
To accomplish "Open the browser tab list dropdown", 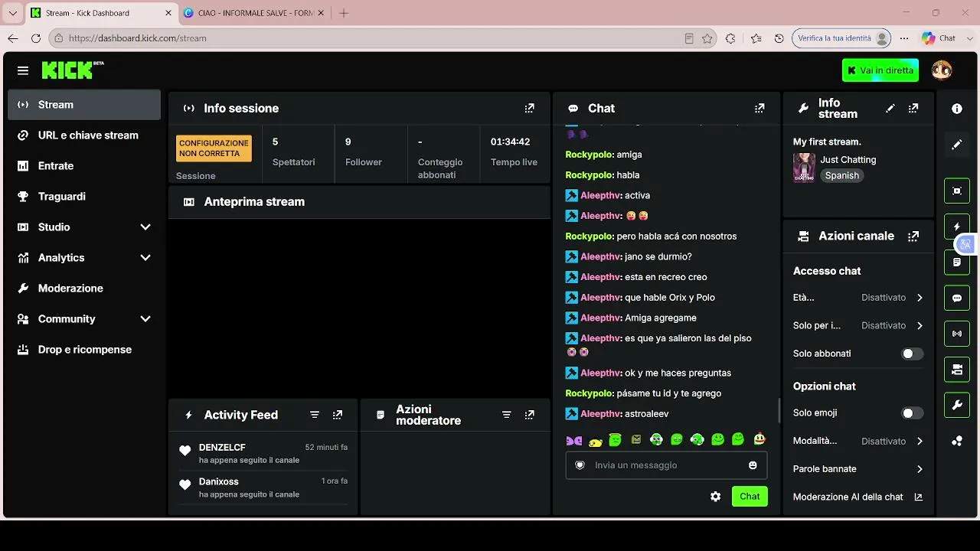I will (x=13, y=13).
